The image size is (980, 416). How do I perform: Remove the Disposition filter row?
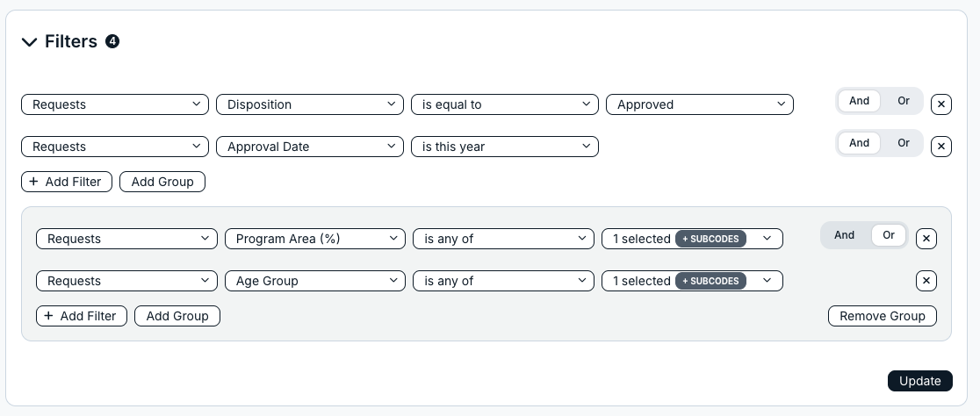(x=941, y=104)
